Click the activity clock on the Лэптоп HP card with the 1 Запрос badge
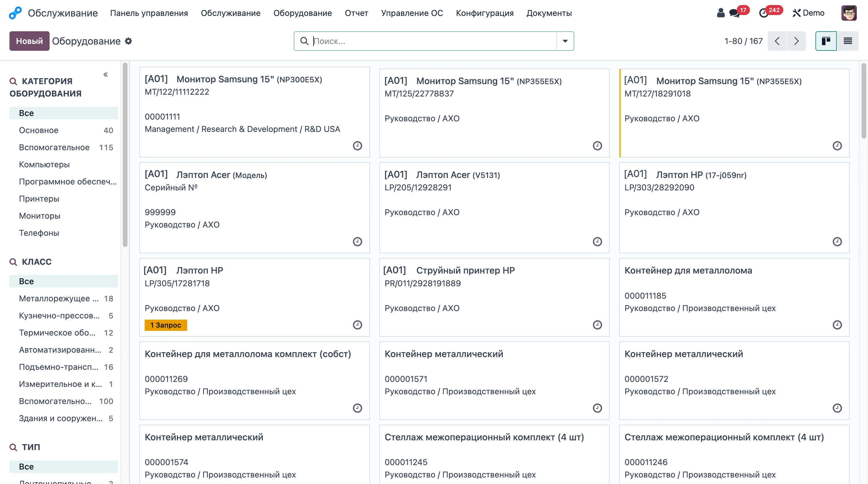 (x=358, y=325)
